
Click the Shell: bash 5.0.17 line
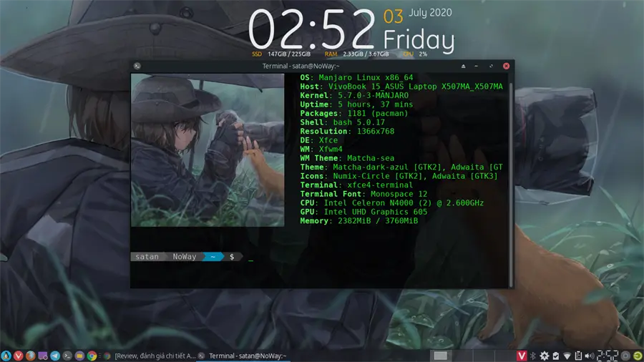pyautogui.click(x=342, y=122)
